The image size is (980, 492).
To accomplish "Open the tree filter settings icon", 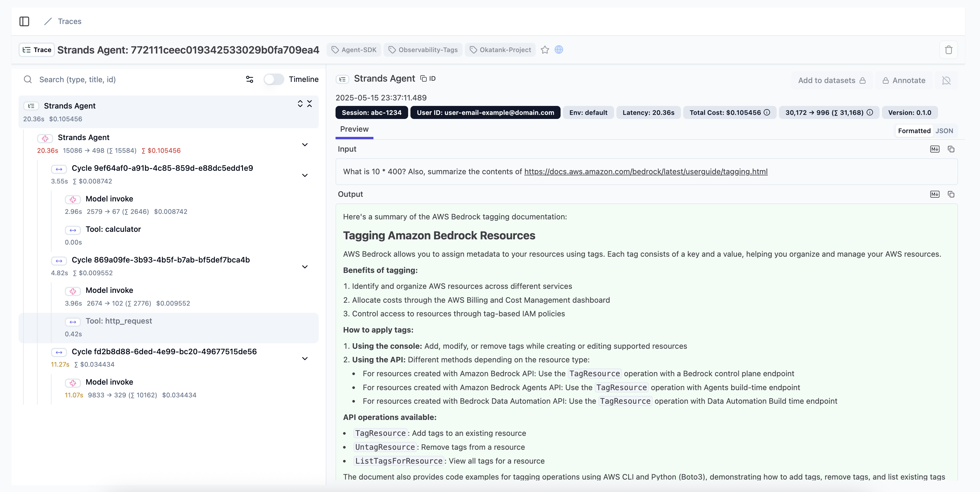I will tap(250, 79).
